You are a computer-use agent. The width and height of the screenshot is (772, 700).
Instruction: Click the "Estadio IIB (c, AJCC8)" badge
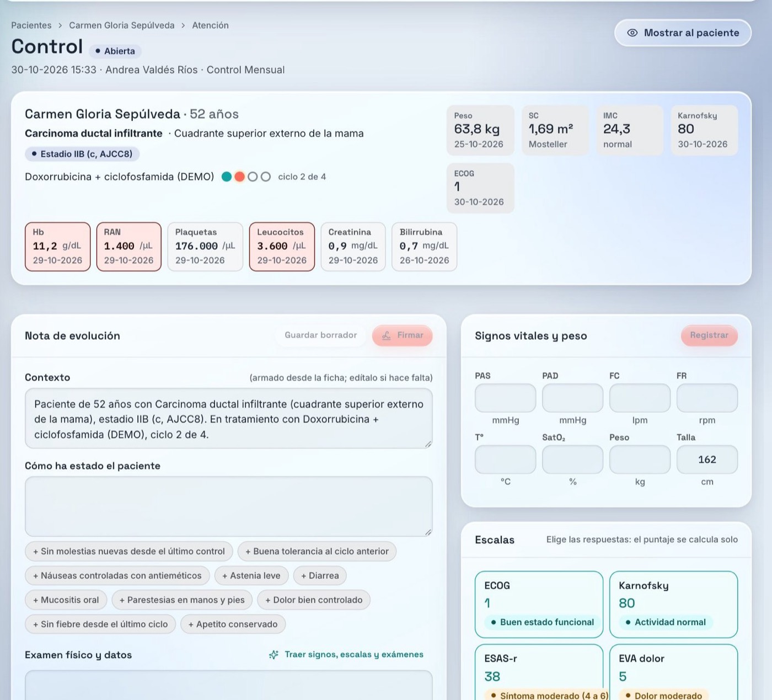click(82, 154)
